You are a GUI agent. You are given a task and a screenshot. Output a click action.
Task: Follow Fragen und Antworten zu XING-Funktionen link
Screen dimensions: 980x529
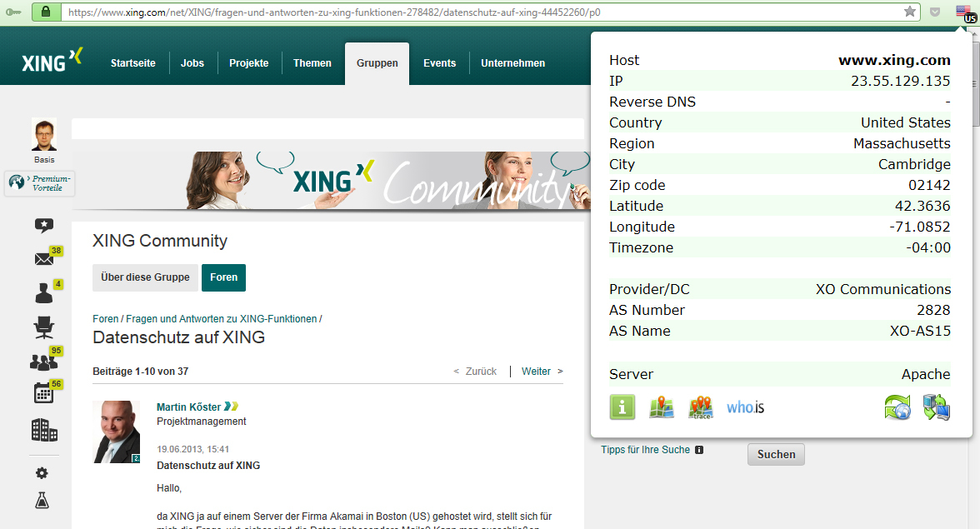222,318
